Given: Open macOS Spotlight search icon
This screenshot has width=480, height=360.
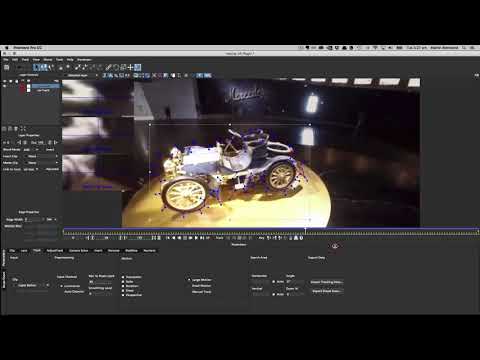Looking at the screenshot, I should 465,48.
